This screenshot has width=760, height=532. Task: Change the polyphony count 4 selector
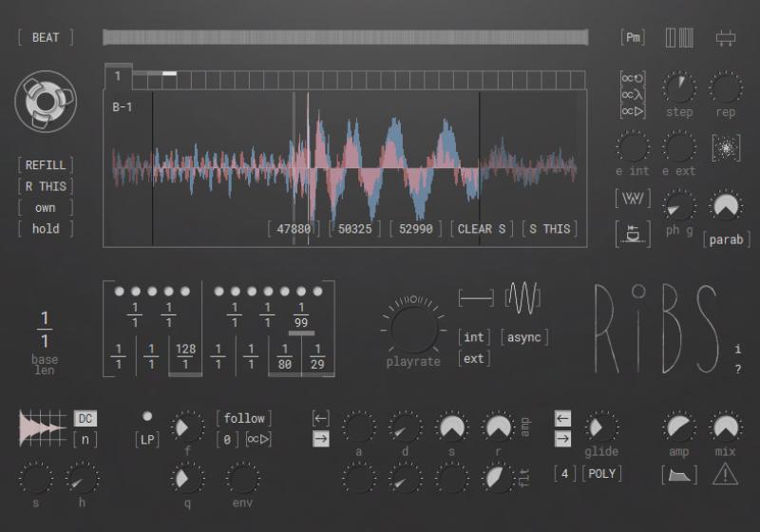564,473
